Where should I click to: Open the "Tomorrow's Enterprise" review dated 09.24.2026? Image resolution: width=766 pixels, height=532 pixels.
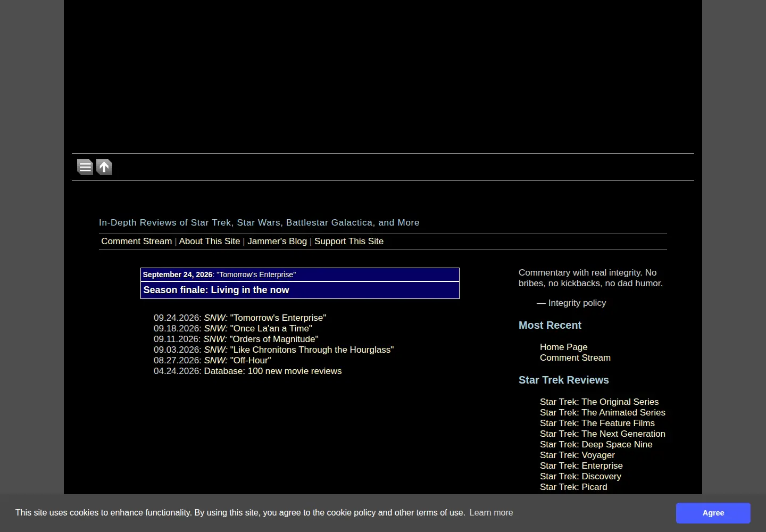(265, 318)
